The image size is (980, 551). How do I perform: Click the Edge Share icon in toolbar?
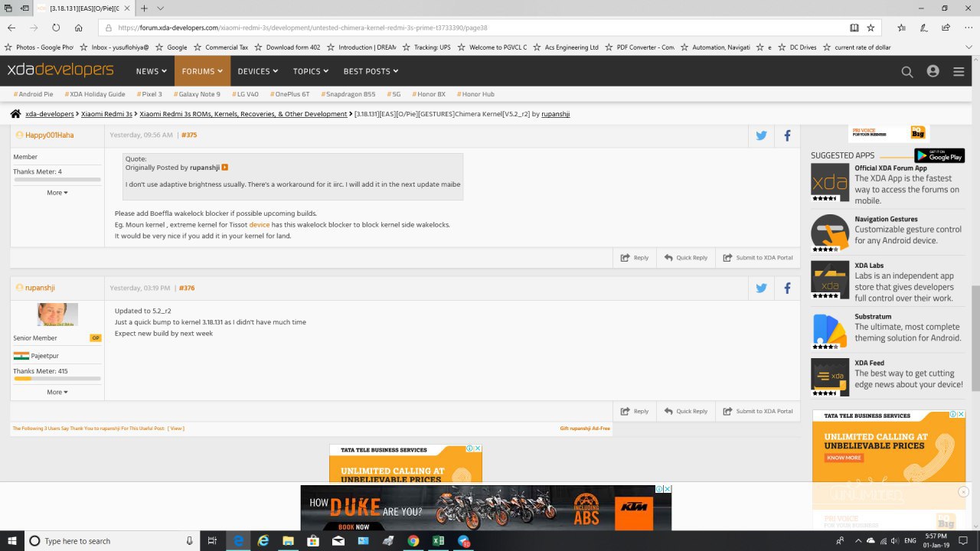pos(946,28)
